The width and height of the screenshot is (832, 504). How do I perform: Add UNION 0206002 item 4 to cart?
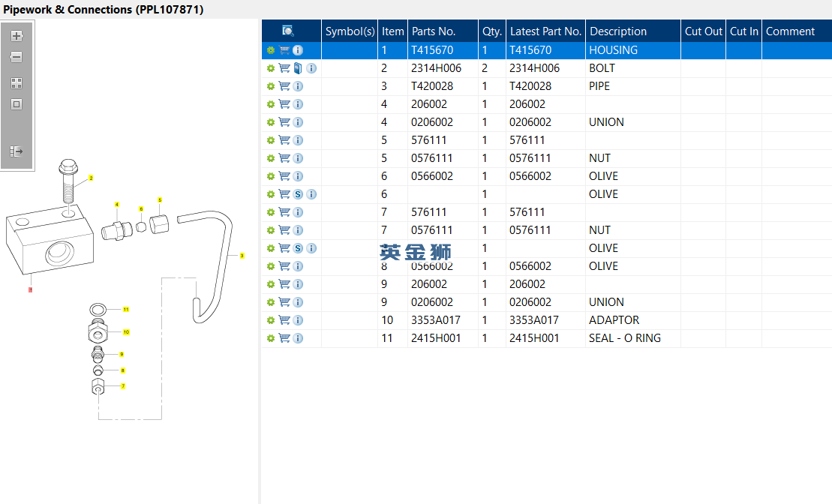coord(284,122)
